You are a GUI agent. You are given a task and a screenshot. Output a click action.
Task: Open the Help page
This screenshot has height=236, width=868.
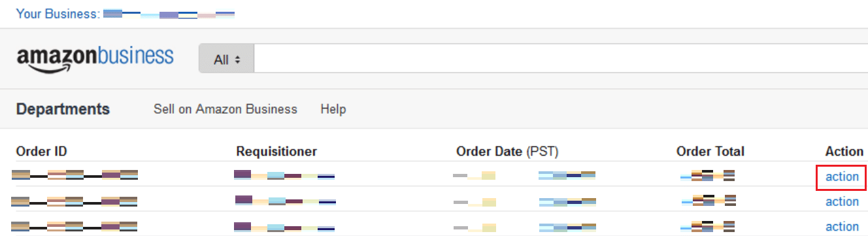(333, 109)
